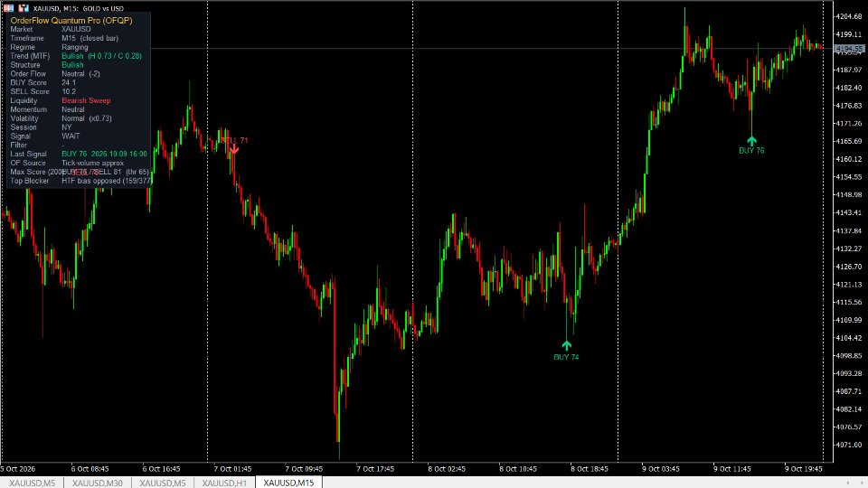Click the BUY 76 signal text label
The image size is (868, 488).
751,151
